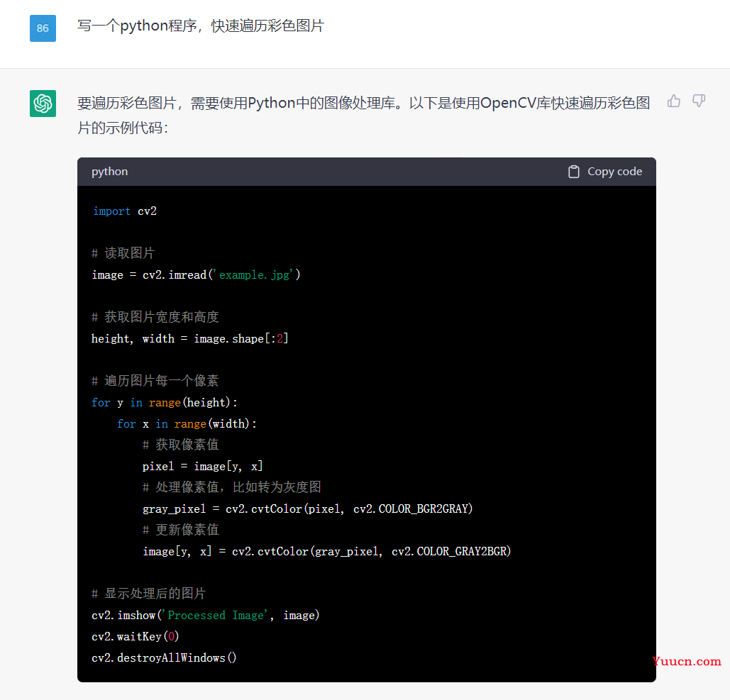Viewport: 730px width, 700px height.
Task: Click the 'pixel = image[y, x]' line
Action: tap(202, 467)
